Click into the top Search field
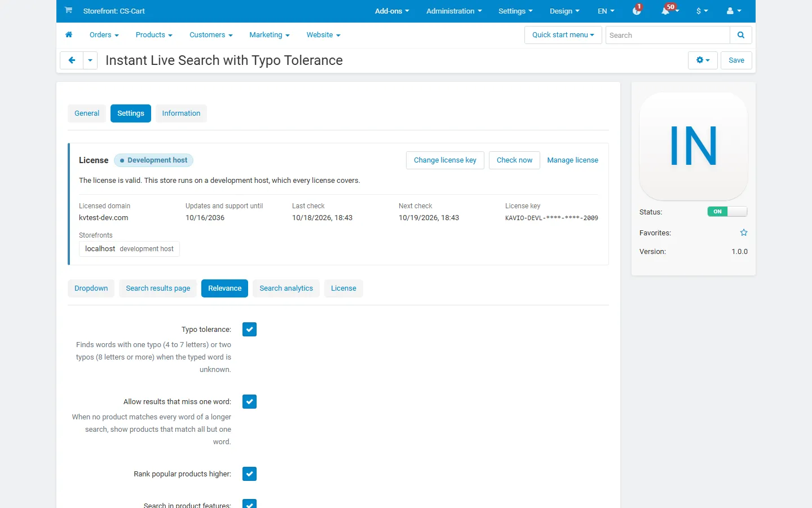Screen dimensions: 812x508 [x=668, y=35]
